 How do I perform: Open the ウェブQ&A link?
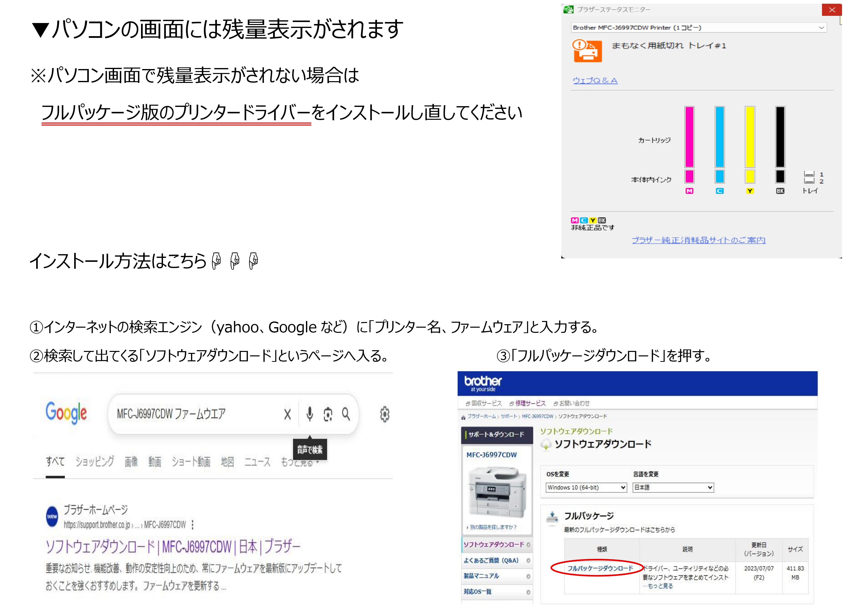coord(595,81)
